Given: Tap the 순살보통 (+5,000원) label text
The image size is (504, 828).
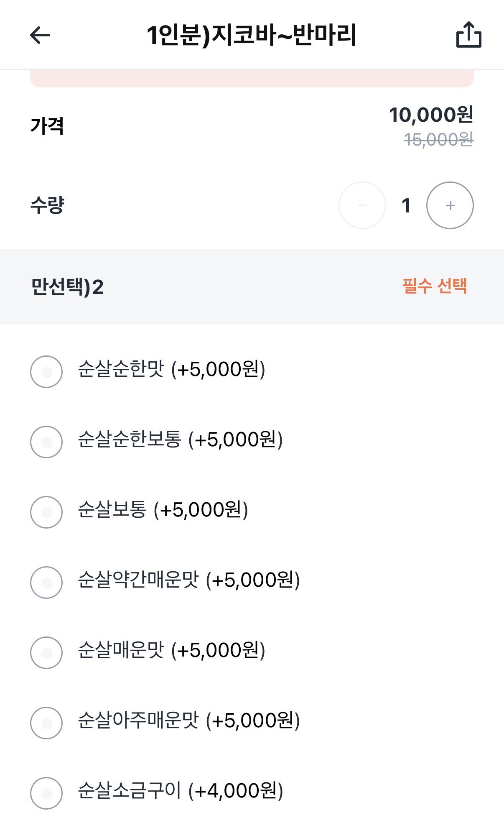Looking at the screenshot, I should coord(163,510).
